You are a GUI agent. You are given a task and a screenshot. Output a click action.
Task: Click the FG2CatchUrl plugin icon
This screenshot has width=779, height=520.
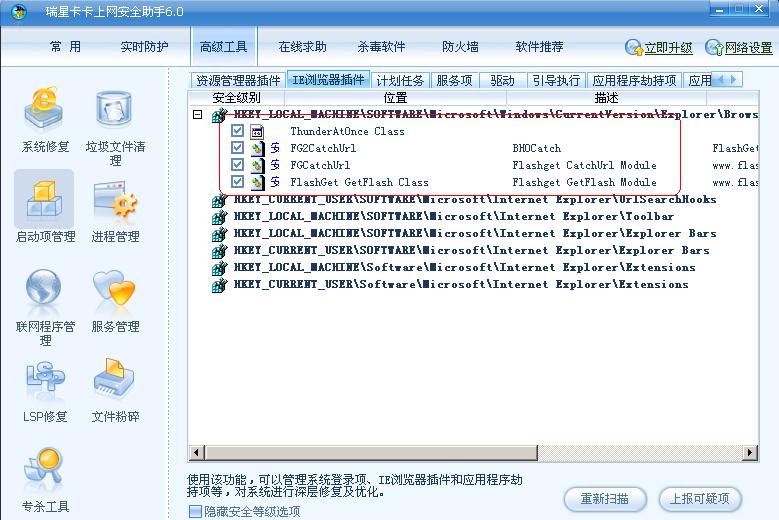(x=257, y=149)
